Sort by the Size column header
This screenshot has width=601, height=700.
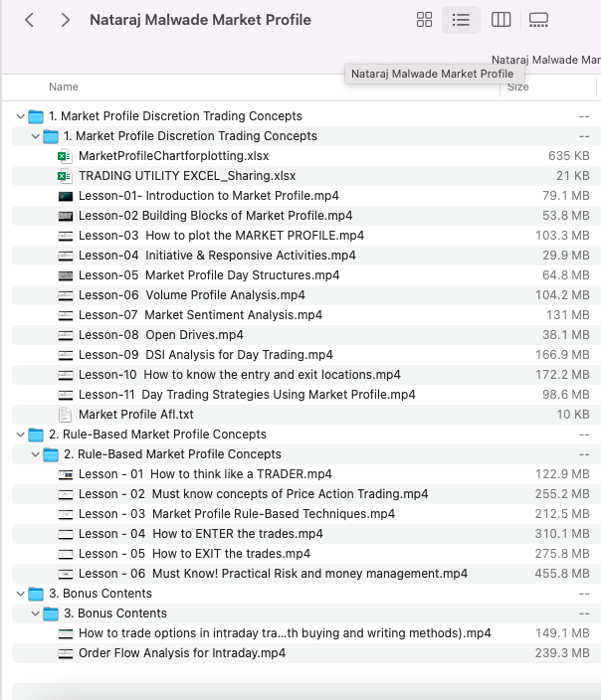(x=518, y=87)
